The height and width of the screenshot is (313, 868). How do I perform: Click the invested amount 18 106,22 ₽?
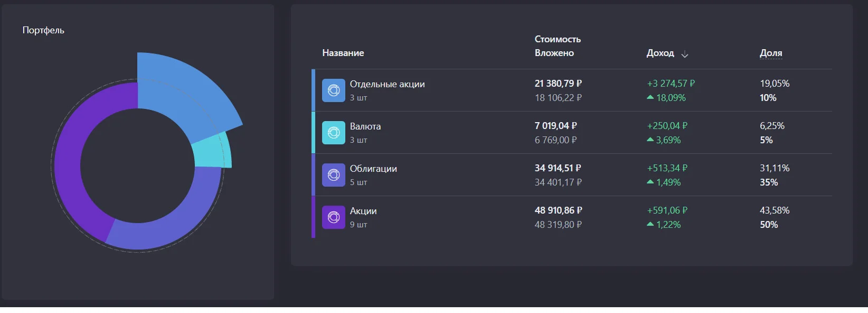558,98
